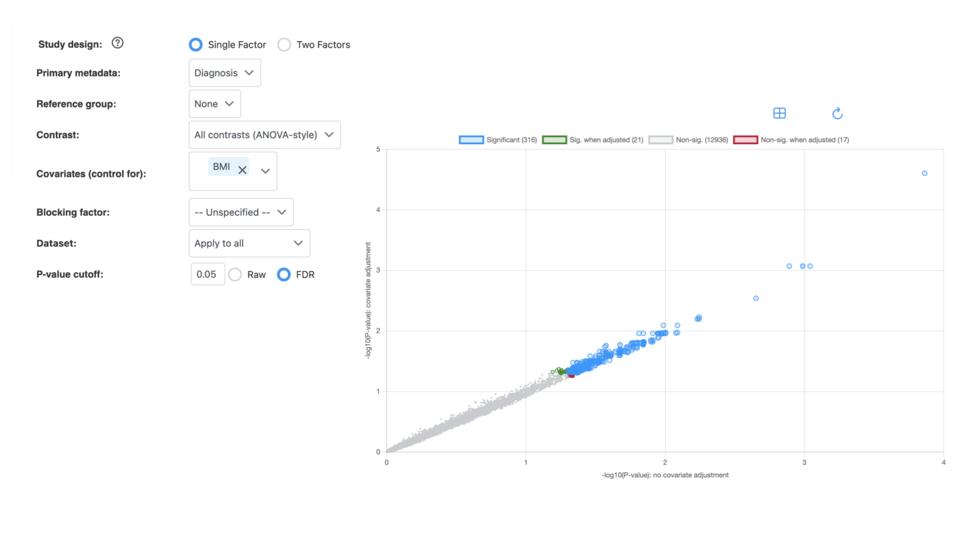Open the data table view icon
980x534 pixels.
pos(779,113)
